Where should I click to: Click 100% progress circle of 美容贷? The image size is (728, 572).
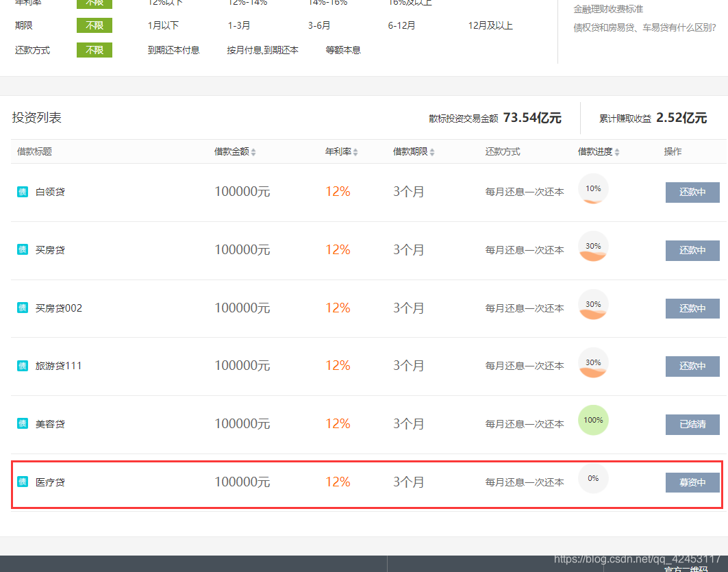pyautogui.click(x=593, y=420)
